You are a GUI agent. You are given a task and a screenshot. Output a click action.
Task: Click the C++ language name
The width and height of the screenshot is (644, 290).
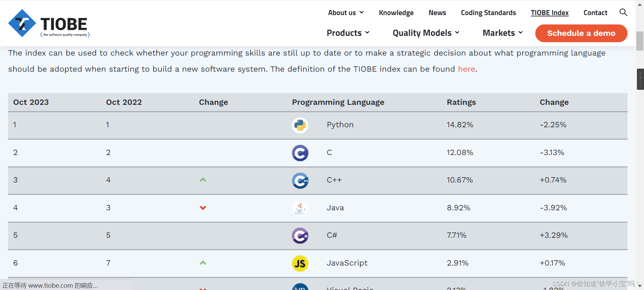[x=334, y=180]
